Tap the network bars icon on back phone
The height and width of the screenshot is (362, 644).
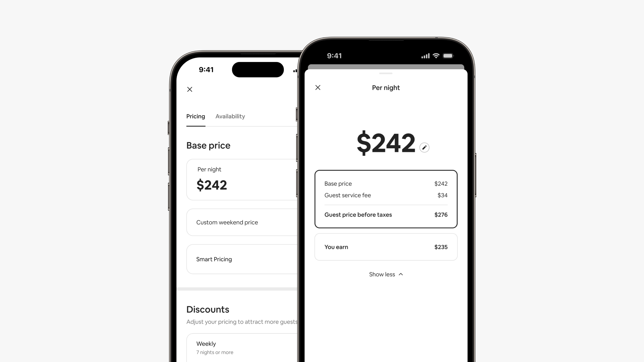click(x=295, y=71)
